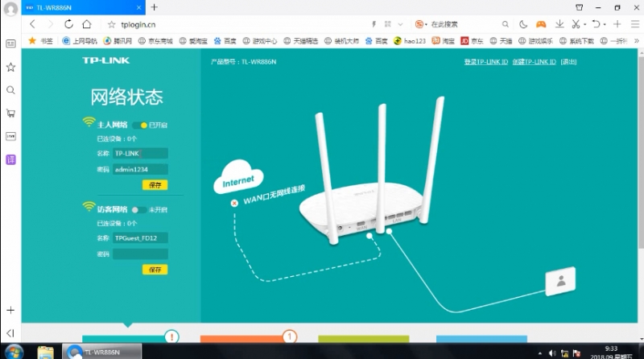The width and height of the screenshot is (644, 359).
Task: Click the lightning speed-mode icon in address bar
Action: tap(374, 24)
